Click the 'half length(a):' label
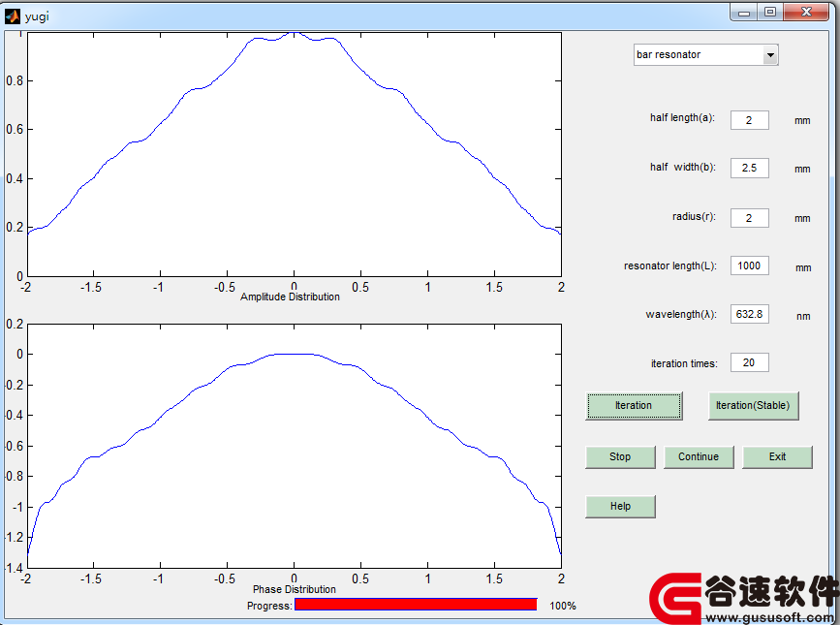This screenshot has width=840, height=625. tap(682, 118)
